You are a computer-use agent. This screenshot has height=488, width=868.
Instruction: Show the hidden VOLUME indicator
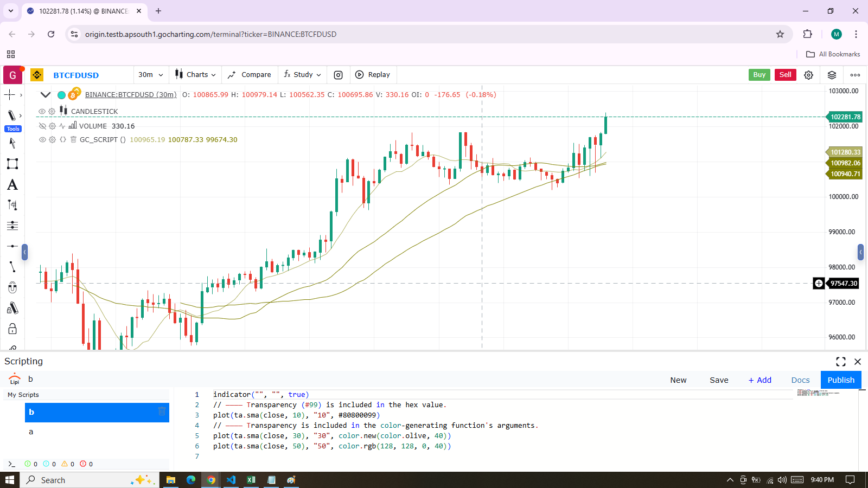click(x=42, y=126)
